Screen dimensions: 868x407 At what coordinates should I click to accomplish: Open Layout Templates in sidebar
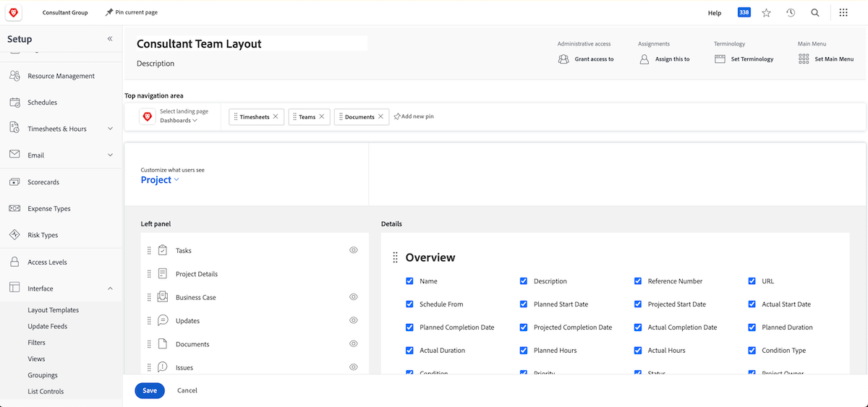[x=54, y=310]
